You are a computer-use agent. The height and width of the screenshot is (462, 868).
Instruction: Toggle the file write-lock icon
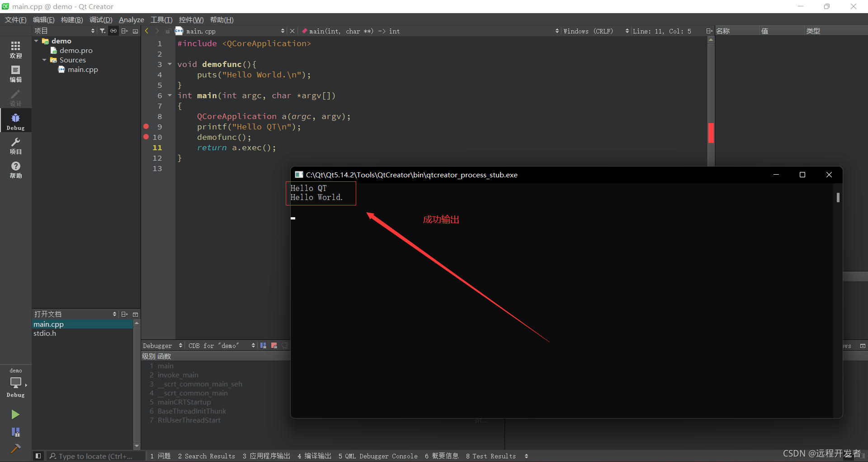(x=168, y=31)
